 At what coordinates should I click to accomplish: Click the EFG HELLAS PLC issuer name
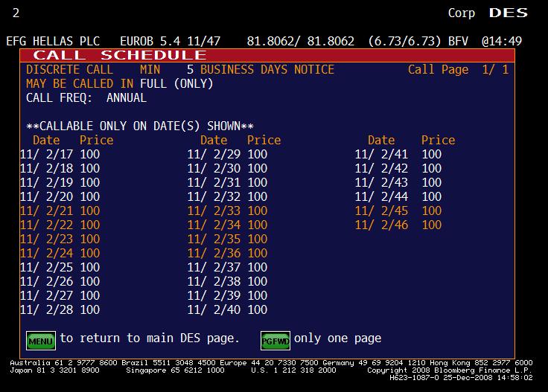[53, 41]
